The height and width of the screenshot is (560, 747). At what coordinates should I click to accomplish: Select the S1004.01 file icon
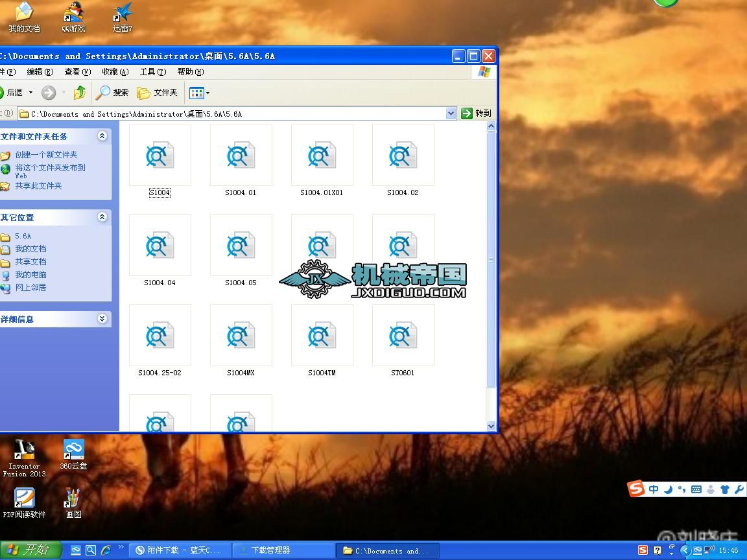pyautogui.click(x=241, y=156)
